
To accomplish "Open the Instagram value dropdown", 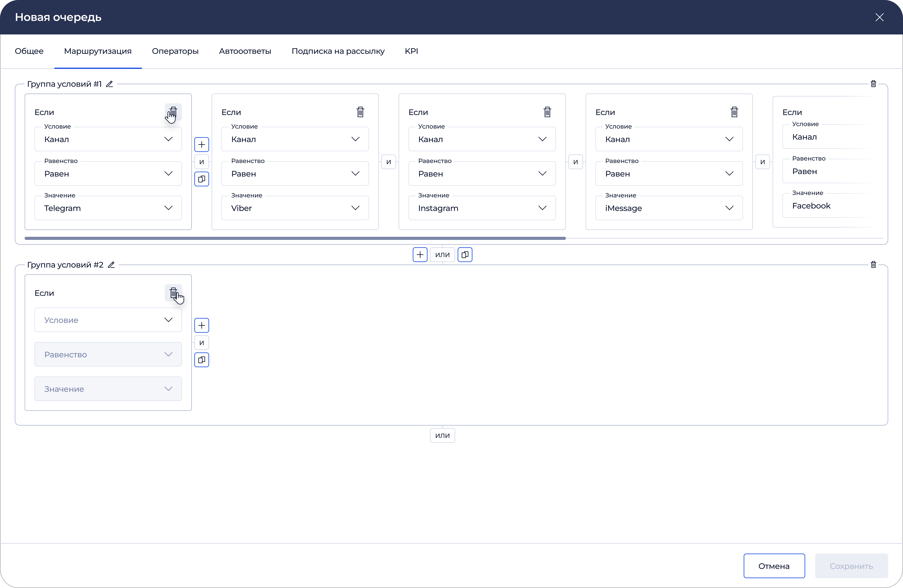I will pos(482,208).
